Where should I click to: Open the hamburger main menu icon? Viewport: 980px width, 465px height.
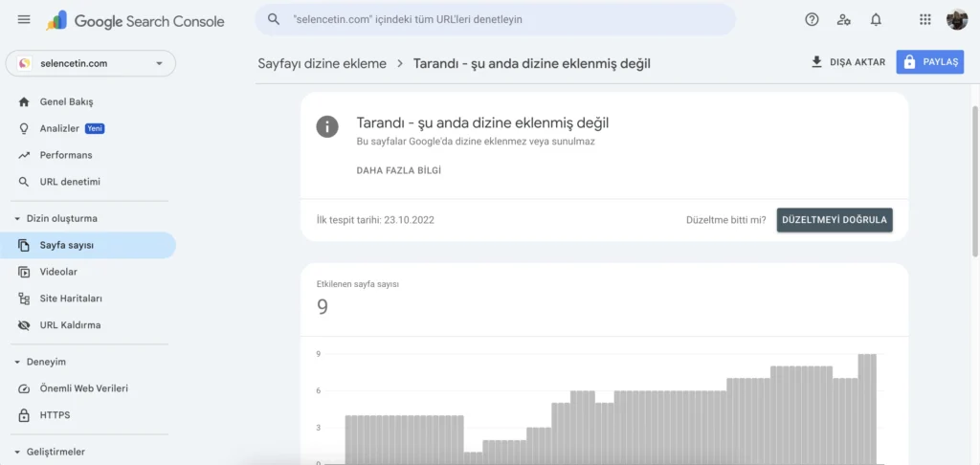[24, 19]
